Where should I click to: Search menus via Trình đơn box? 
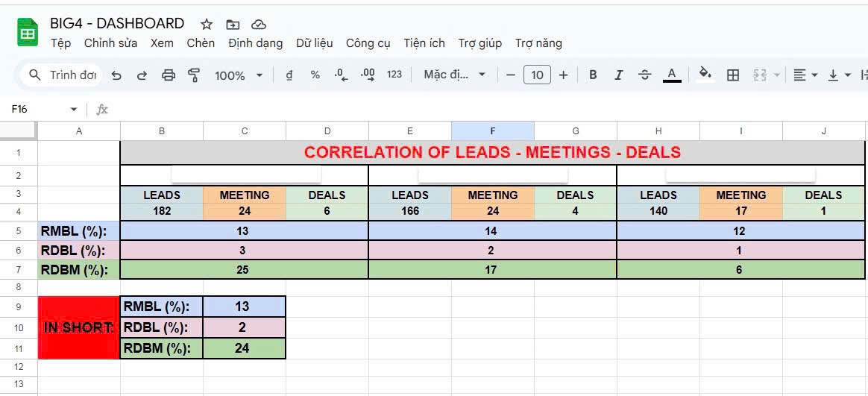tap(62, 75)
